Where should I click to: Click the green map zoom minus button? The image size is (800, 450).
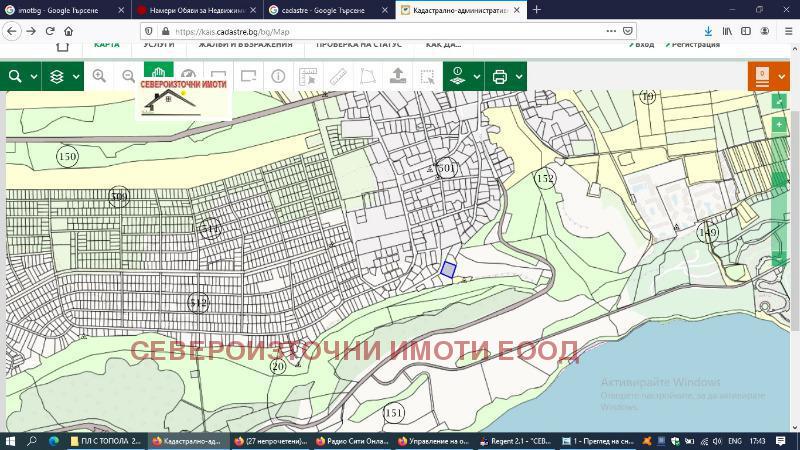tap(779, 259)
